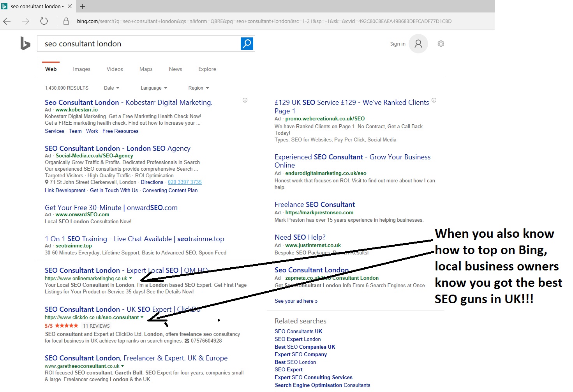Image resolution: width=573 pixels, height=392 pixels.
Task: Open the Date filter dropdown
Action: [x=111, y=88]
